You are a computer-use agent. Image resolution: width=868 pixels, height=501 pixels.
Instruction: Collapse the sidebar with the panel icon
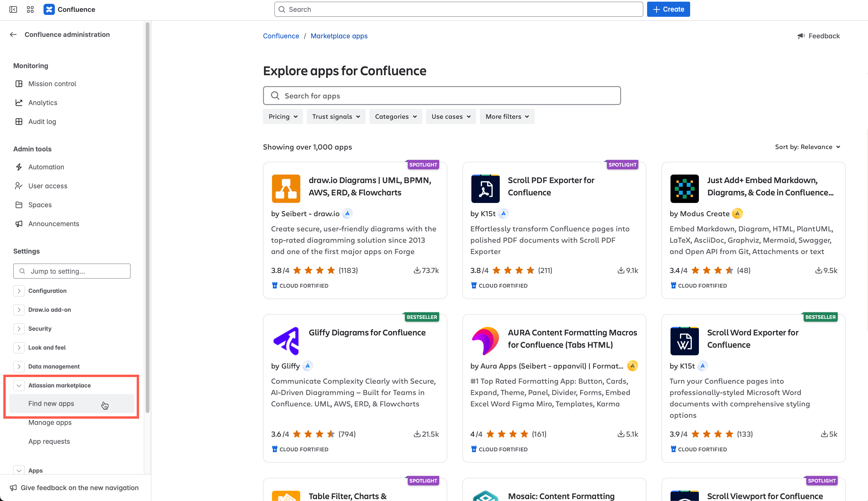pyautogui.click(x=13, y=9)
